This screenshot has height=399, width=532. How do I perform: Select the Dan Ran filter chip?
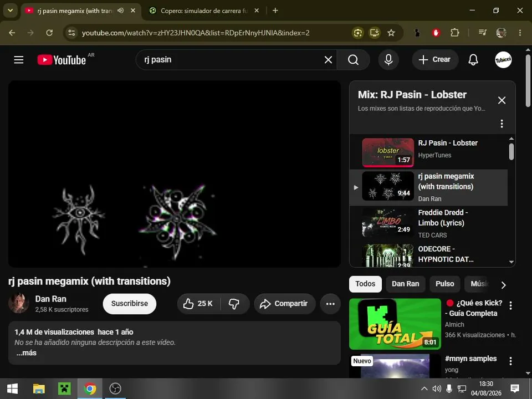(406, 284)
